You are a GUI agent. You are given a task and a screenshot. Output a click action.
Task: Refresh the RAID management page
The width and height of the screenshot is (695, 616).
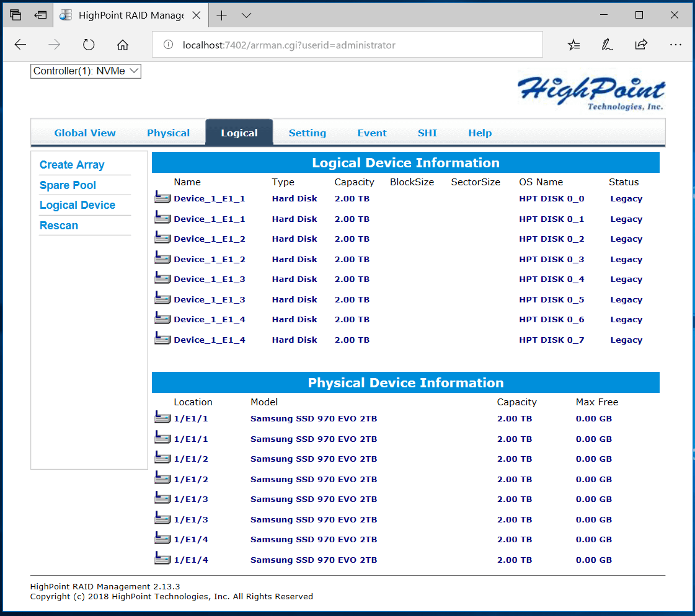(89, 45)
